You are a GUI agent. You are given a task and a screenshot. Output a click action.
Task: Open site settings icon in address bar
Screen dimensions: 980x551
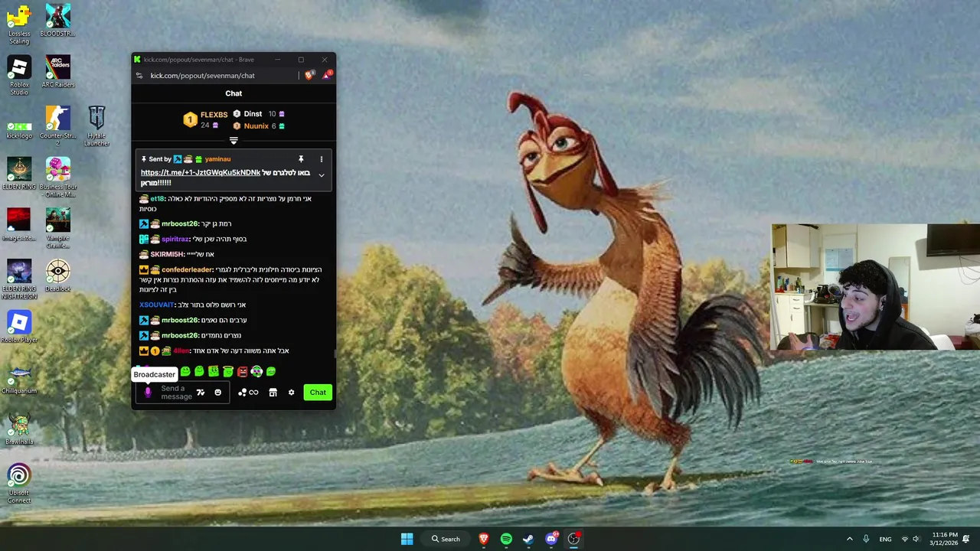[x=139, y=76]
